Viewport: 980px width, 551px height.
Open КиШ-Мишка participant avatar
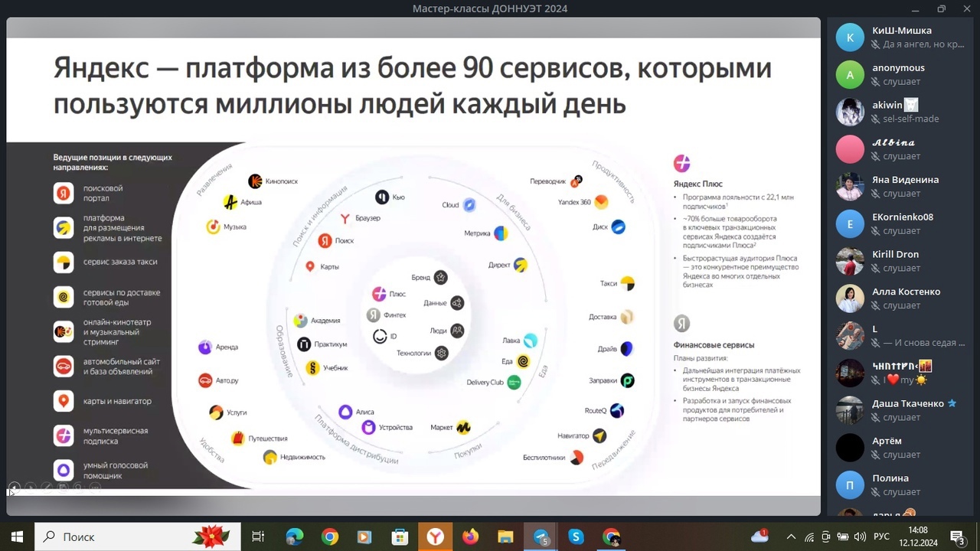(x=850, y=37)
